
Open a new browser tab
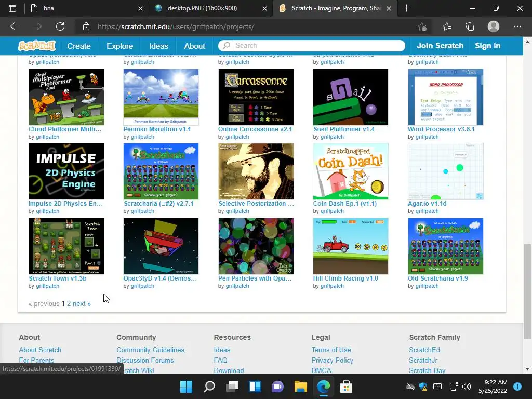tap(406, 8)
